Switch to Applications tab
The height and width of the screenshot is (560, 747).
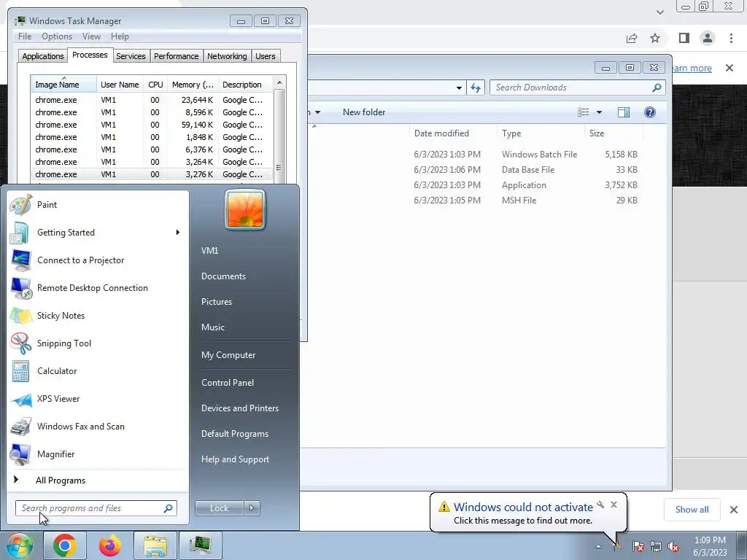[43, 56]
